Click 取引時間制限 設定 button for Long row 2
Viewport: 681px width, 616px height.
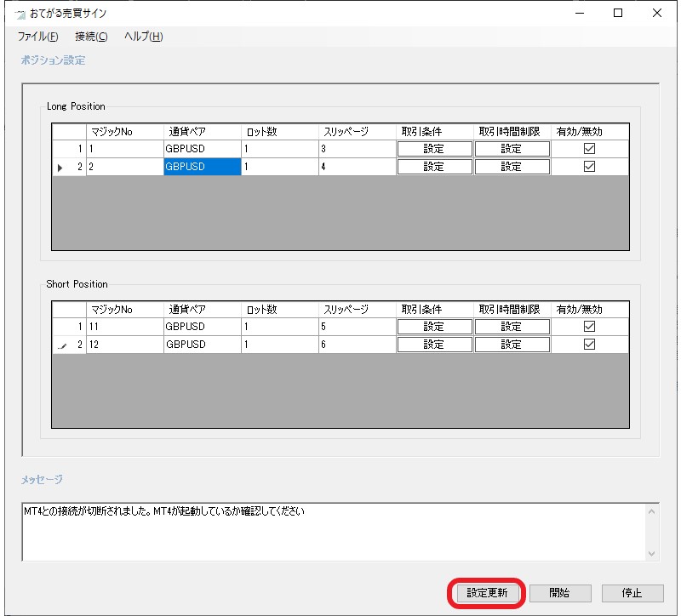click(512, 167)
